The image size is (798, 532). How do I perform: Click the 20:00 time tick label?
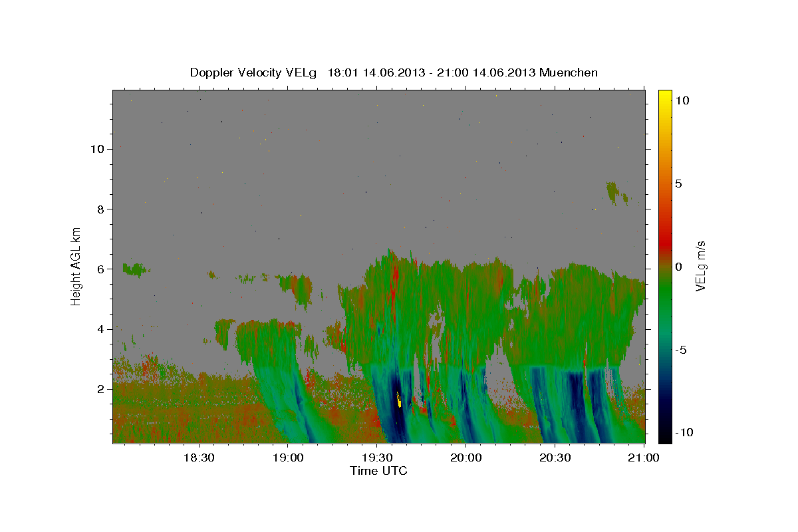click(x=466, y=458)
